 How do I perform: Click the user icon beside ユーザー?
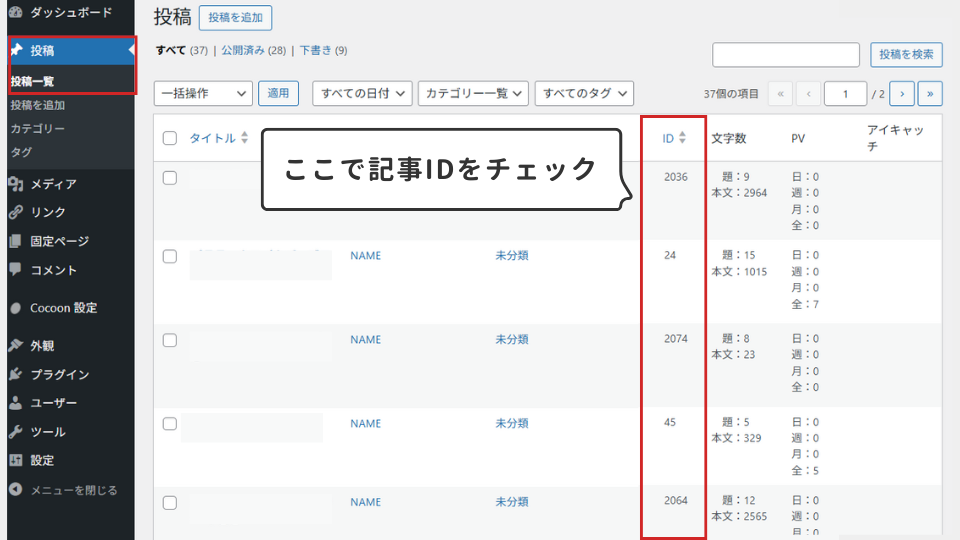coord(16,403)
